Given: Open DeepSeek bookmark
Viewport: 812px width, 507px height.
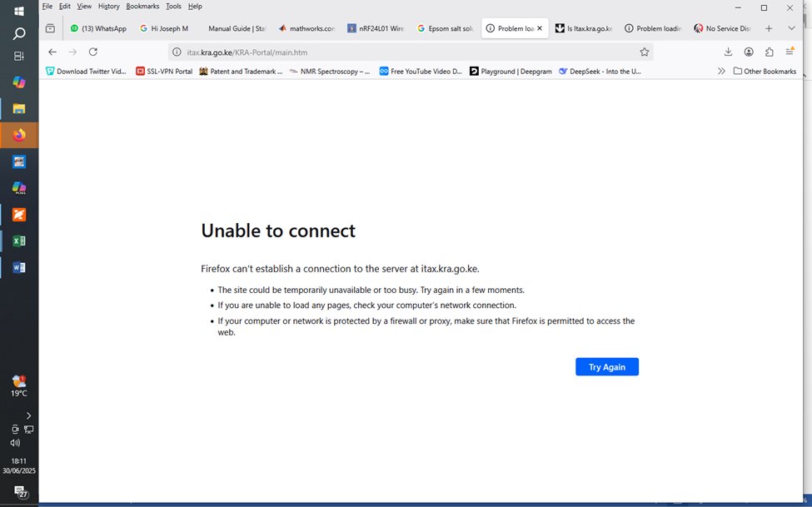Looking at the screenshot, I should point(600,72).
